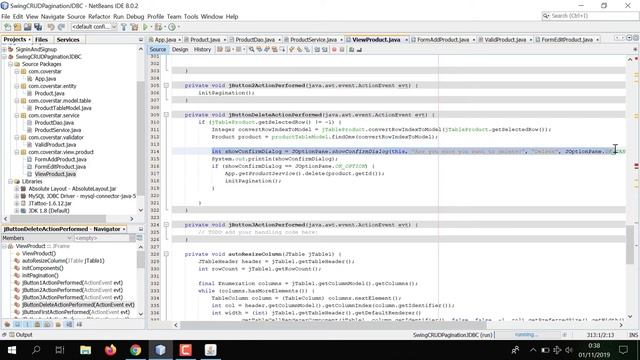Toggle the Navigator filter icon beside the empty combo
The height and width of the screenshot is (360, 640).
coord(139,238)
